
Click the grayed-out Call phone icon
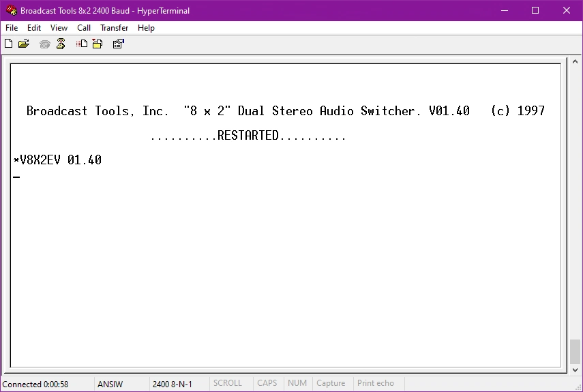coord(44,44)
